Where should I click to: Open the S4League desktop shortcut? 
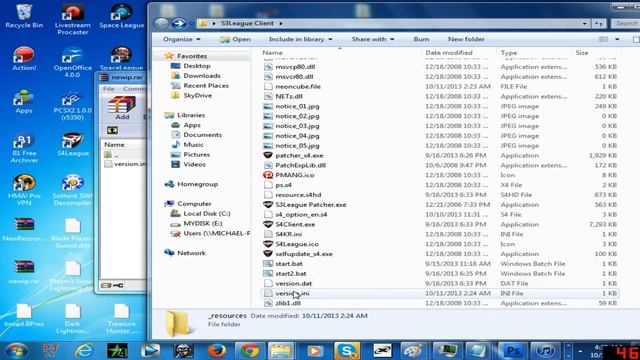73,144
